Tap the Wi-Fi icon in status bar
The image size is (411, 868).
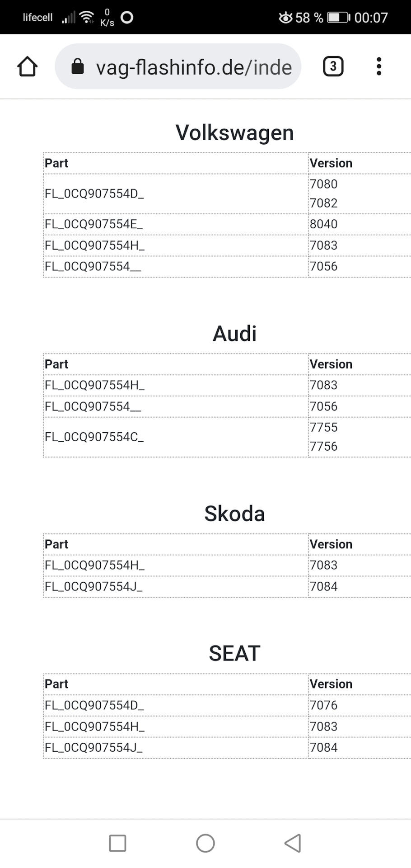86,18
